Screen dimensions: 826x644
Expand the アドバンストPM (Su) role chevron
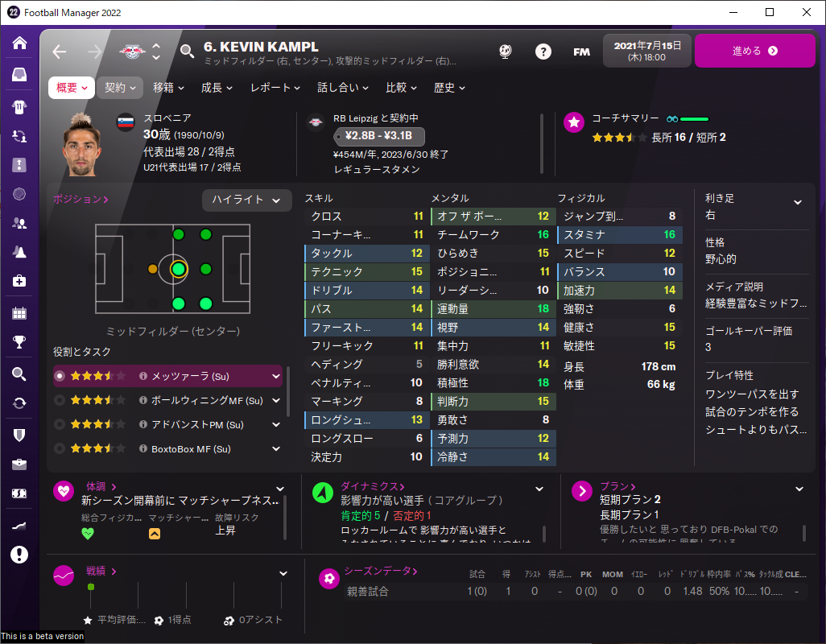276,424
